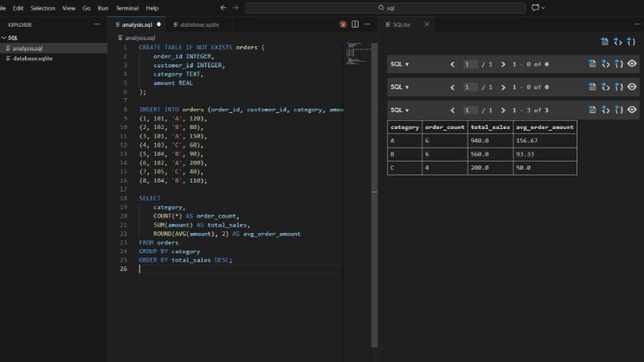
Task: Export HTML for the 1 - 3 of 3 result
Action: [605, 110]
